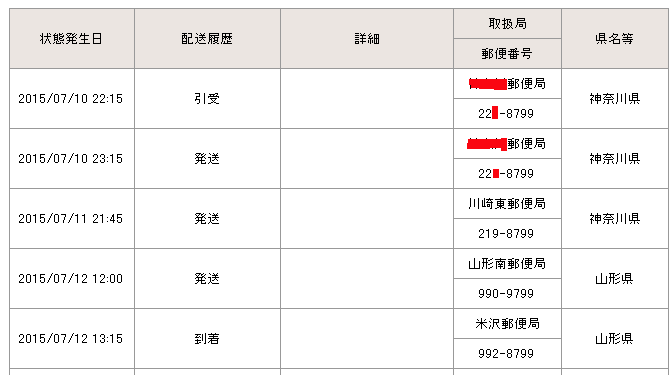672x375 pixels.
Task: Click the 詳細 column header
Action: click(367, 39)
